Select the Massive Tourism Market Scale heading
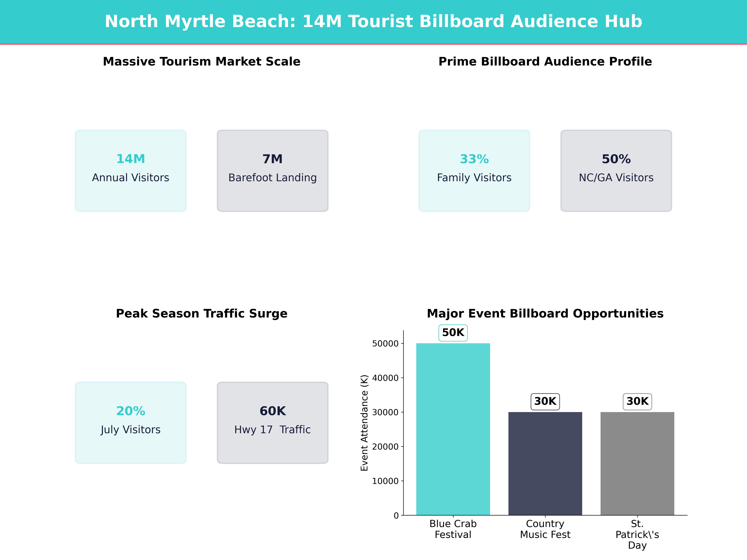 (x=202, y=62)
